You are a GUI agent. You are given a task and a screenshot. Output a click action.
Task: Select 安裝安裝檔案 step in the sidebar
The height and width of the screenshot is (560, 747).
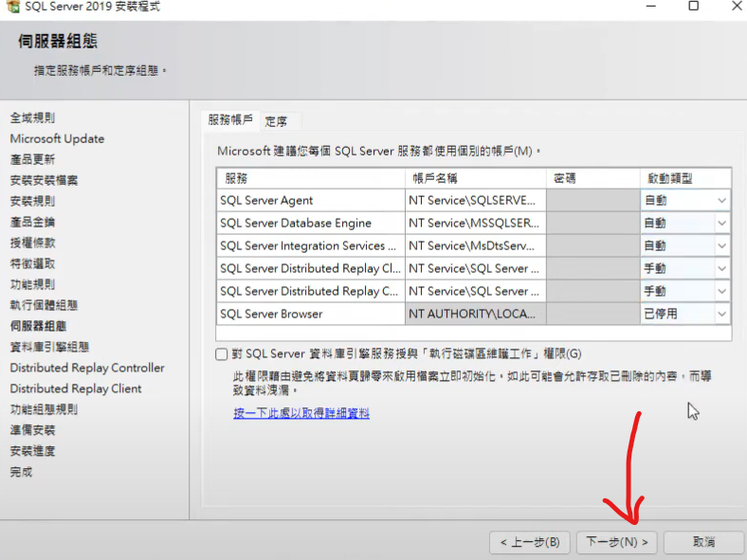tap(44, 180)
